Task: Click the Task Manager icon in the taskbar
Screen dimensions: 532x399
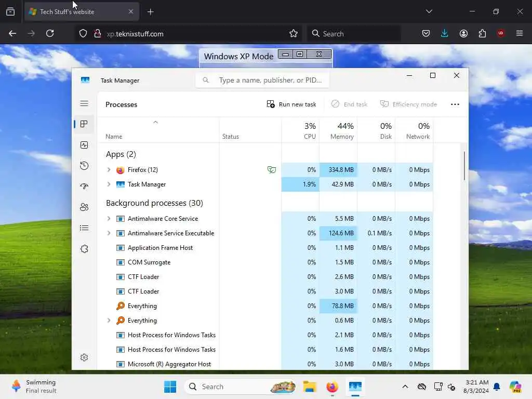Action: click(355, 387)
